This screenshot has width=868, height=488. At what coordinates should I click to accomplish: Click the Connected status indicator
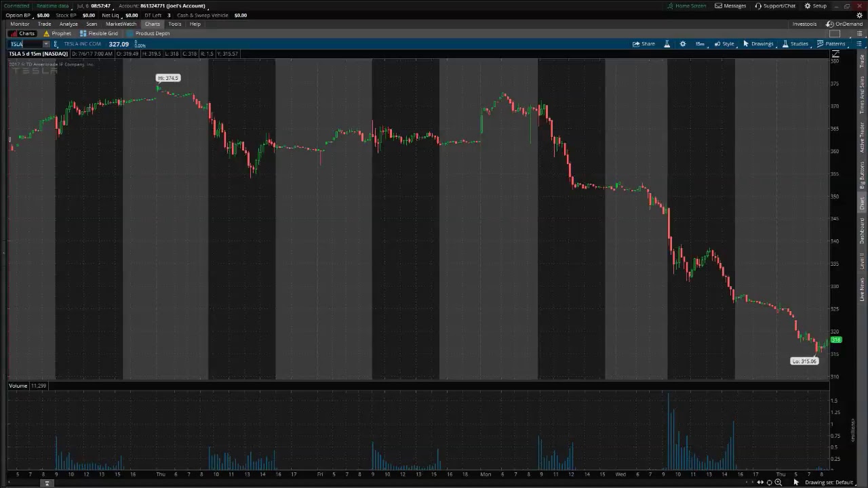17,5
